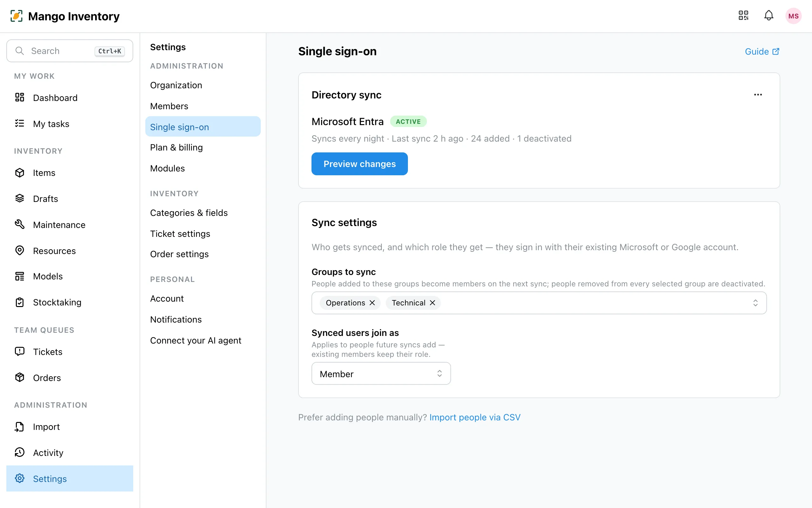Go to Dashboard in the sidebar
This screenshot has width=812, height=508.
(70, 98)
